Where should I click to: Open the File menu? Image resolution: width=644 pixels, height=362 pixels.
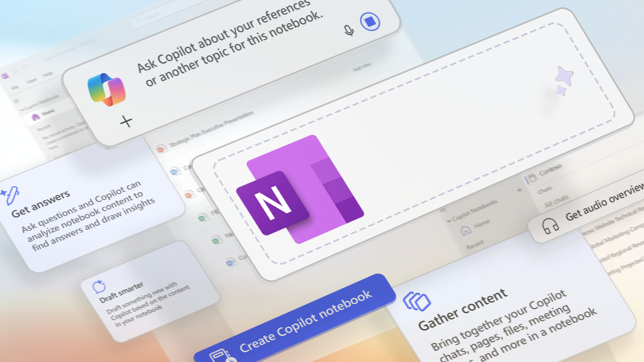[15, 87]
